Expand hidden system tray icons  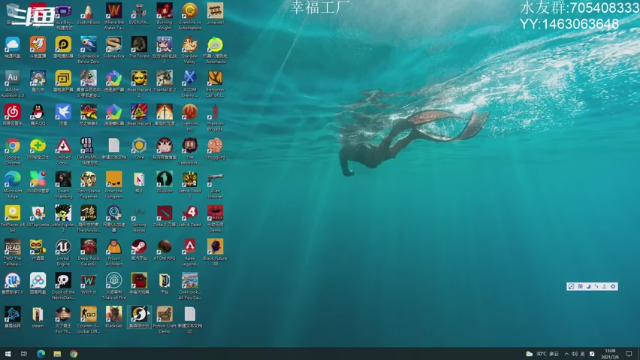[x=567, y=353]
